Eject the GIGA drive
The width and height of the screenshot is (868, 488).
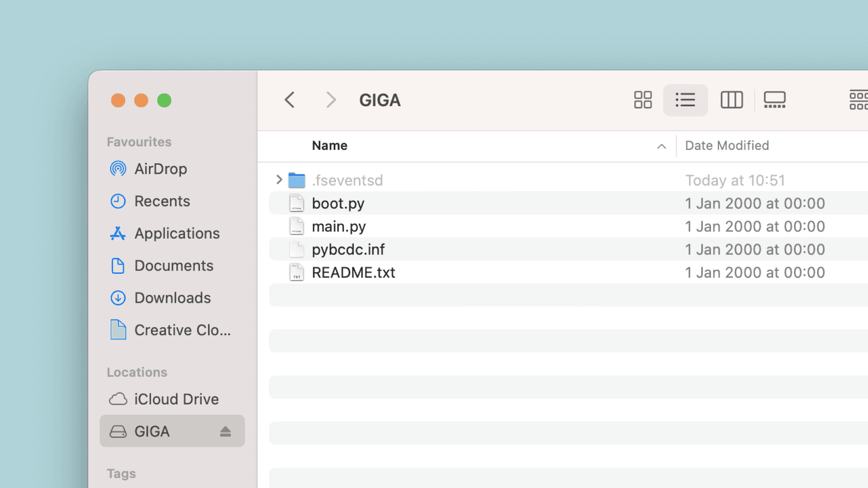pyautogui.click(x=226, y=432)
